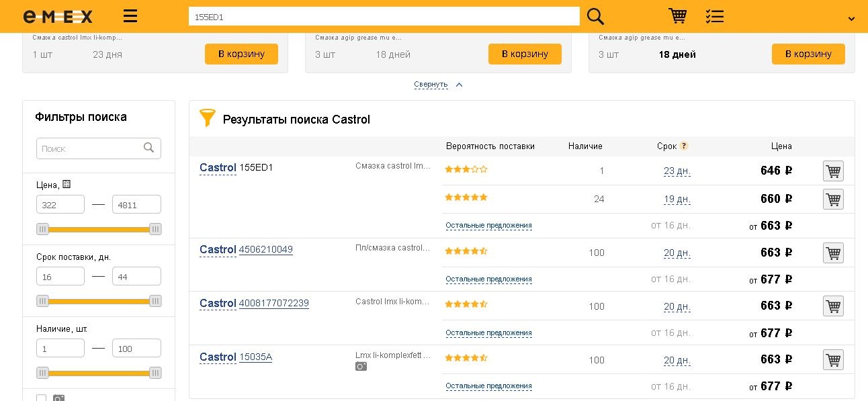Click the right handle of the Наличие slider
Viewport: 868px width, 401px height.
[155, 373]
